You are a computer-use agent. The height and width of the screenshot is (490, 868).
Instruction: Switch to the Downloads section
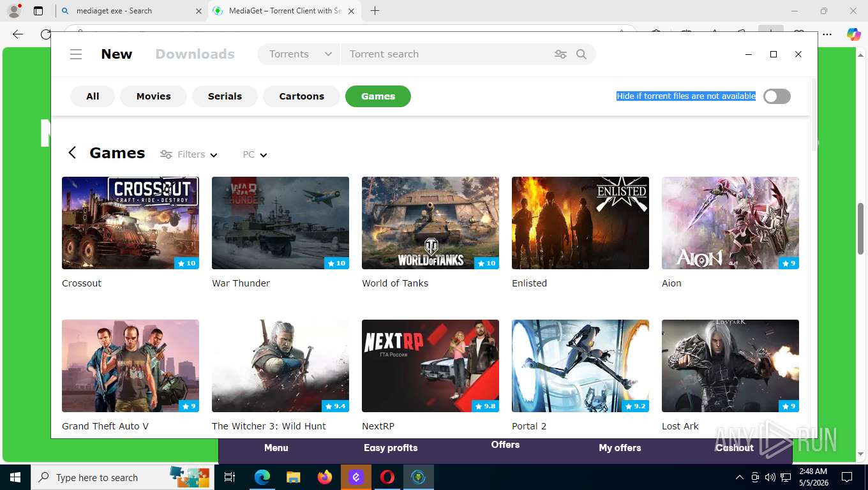click(195, 54)
